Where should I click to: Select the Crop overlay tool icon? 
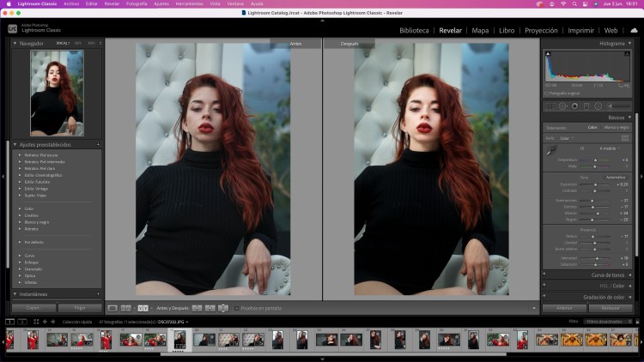pos(550,106)
